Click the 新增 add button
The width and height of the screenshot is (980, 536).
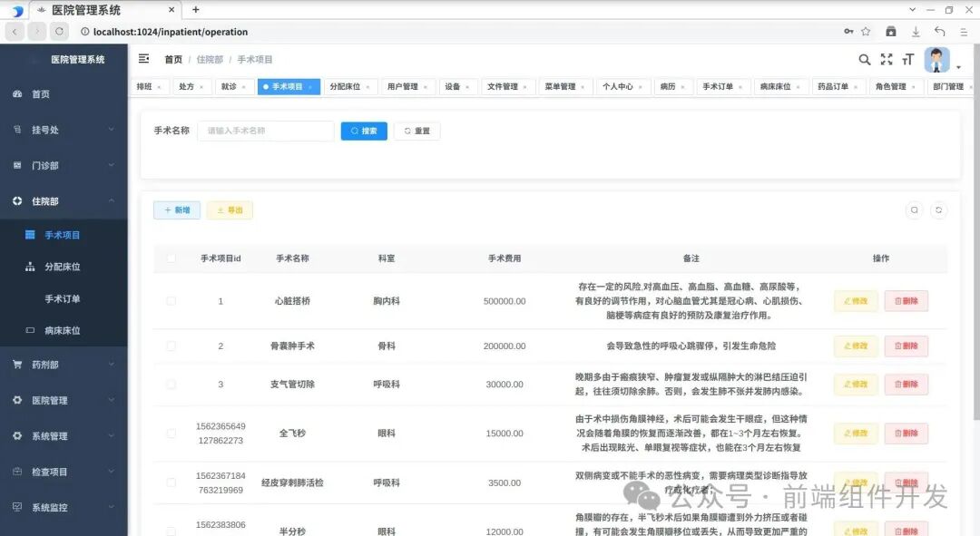pyautogui.click(x=176, y=210)
